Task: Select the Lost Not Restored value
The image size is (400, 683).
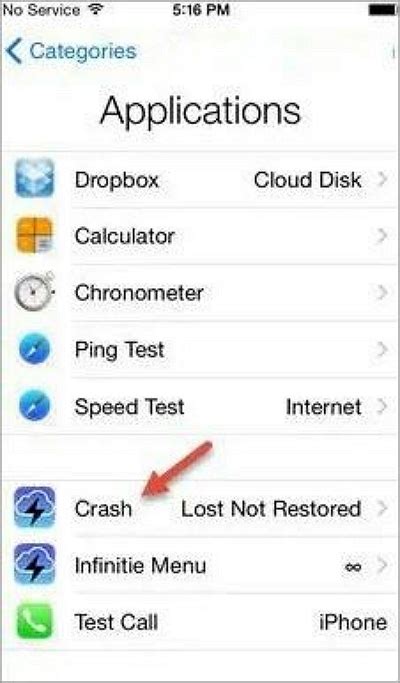Action: (271, 509)
